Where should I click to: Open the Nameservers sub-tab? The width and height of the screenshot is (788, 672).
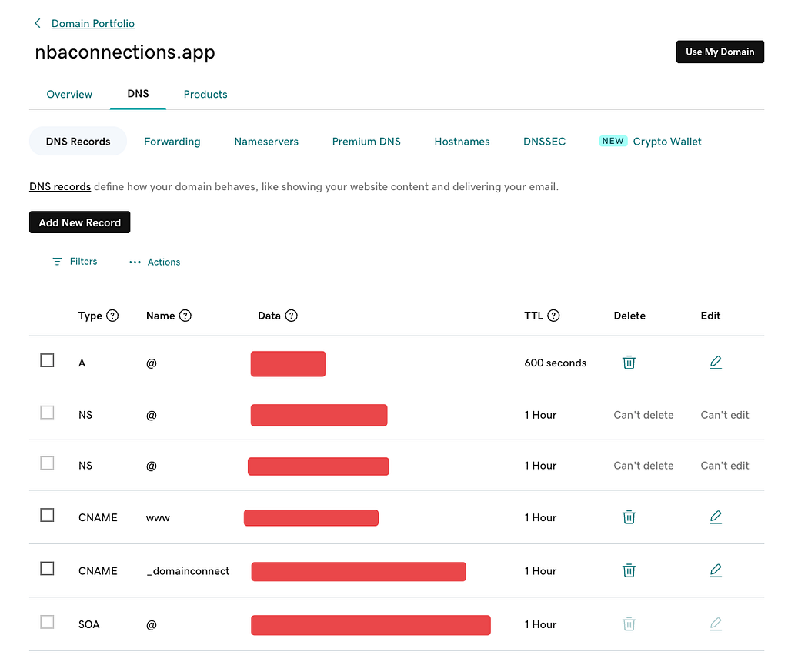[x=266, y=142]
